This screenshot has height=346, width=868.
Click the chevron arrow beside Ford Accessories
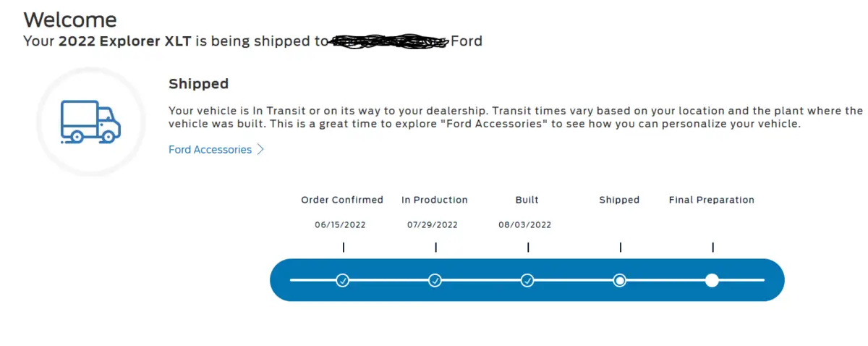coord(260,150)
